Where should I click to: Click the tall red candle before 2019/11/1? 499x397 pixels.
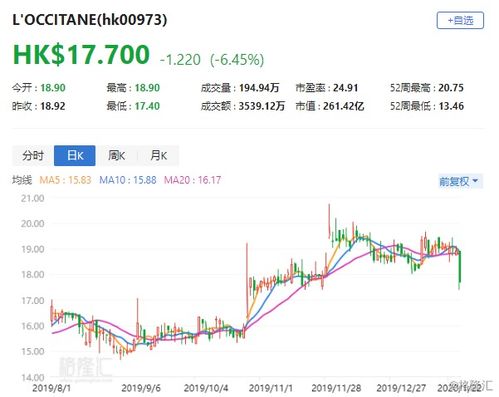tap(247, 282)
